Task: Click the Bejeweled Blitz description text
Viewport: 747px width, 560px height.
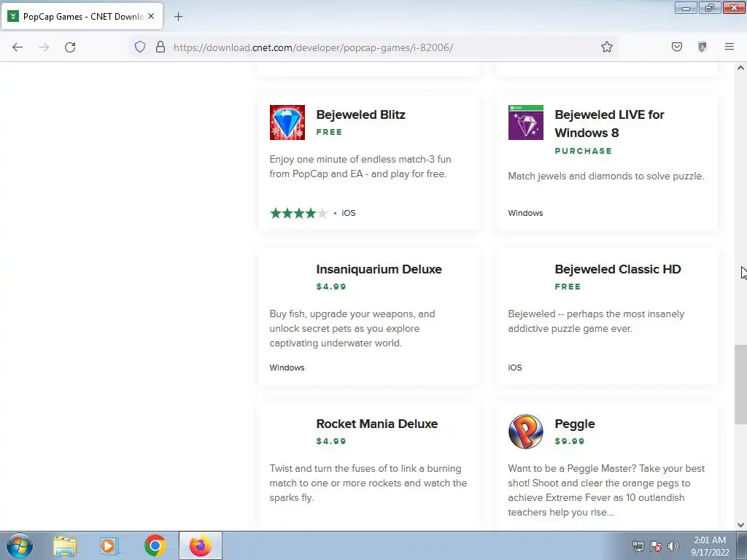Action: point(360,167)
